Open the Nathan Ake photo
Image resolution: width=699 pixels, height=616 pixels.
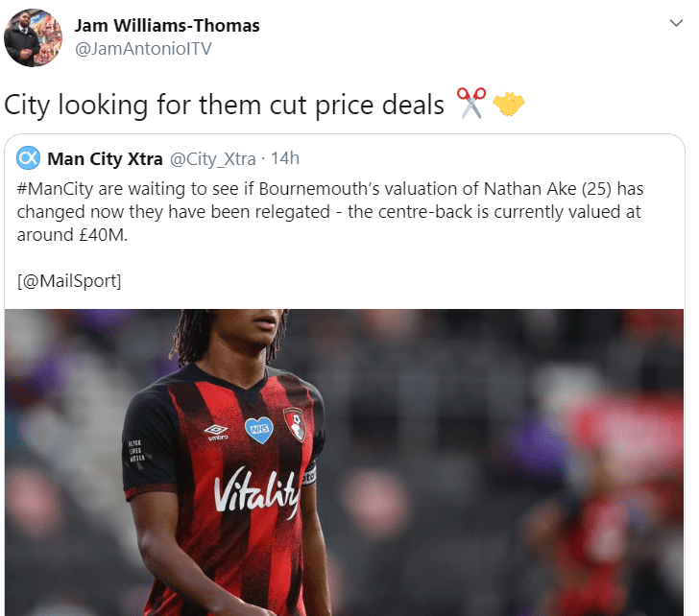pos(344,462)
